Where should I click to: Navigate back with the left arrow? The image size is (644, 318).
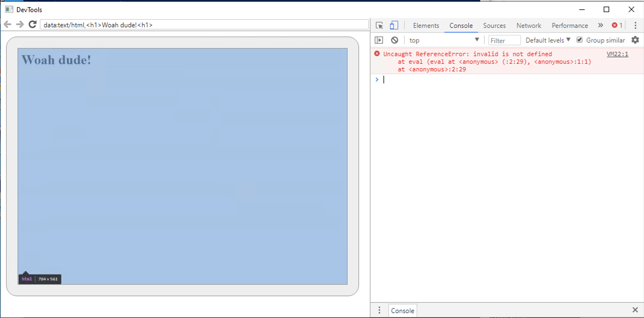[x=8, y=25]
